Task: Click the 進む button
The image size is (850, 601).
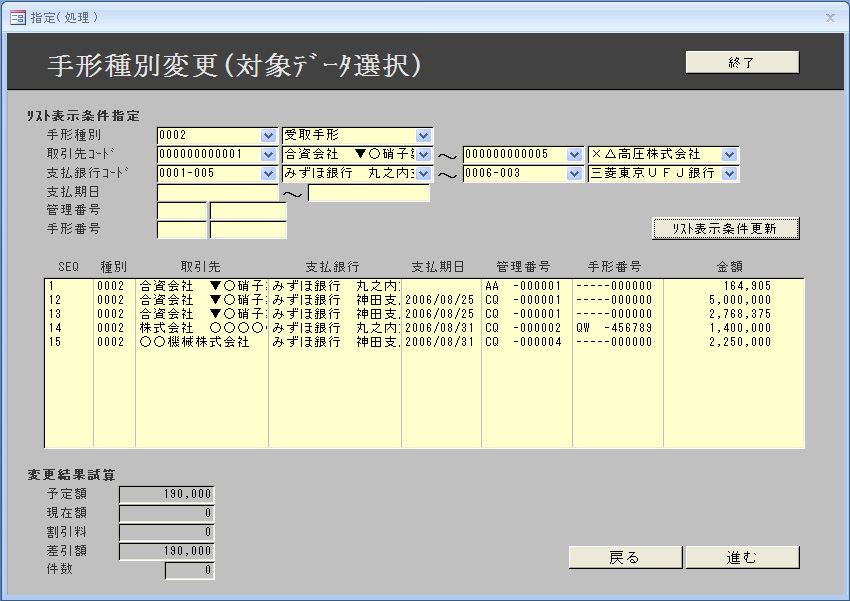Action: click(742, 557)
